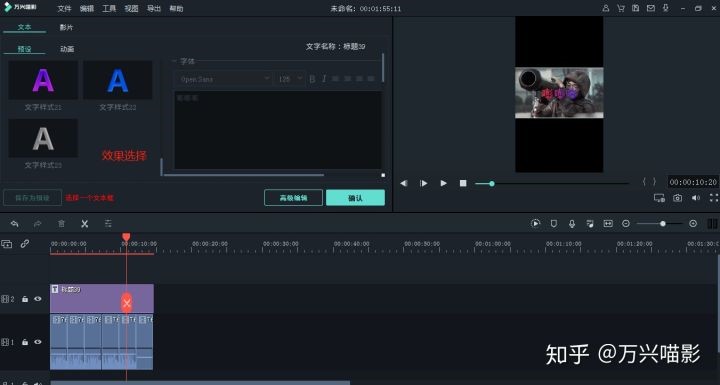
Task: Set mark-out with right brace
Action: pos(654,182)
